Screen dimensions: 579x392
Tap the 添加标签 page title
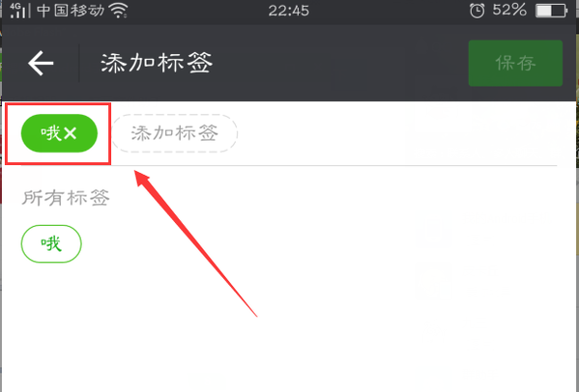tap(157, 63)
